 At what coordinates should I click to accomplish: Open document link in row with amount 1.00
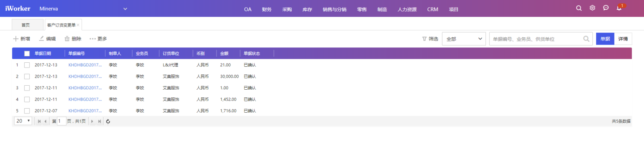click(85, 88)
